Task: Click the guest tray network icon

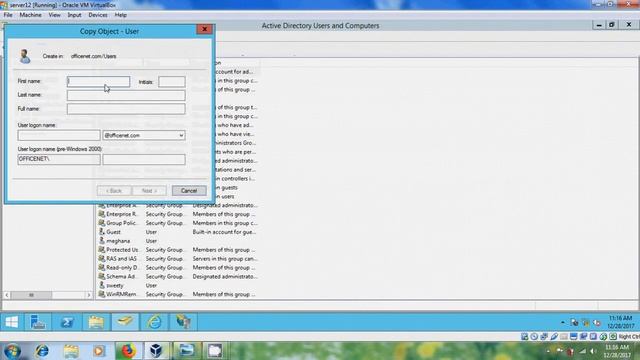Action: pos(586,323)
